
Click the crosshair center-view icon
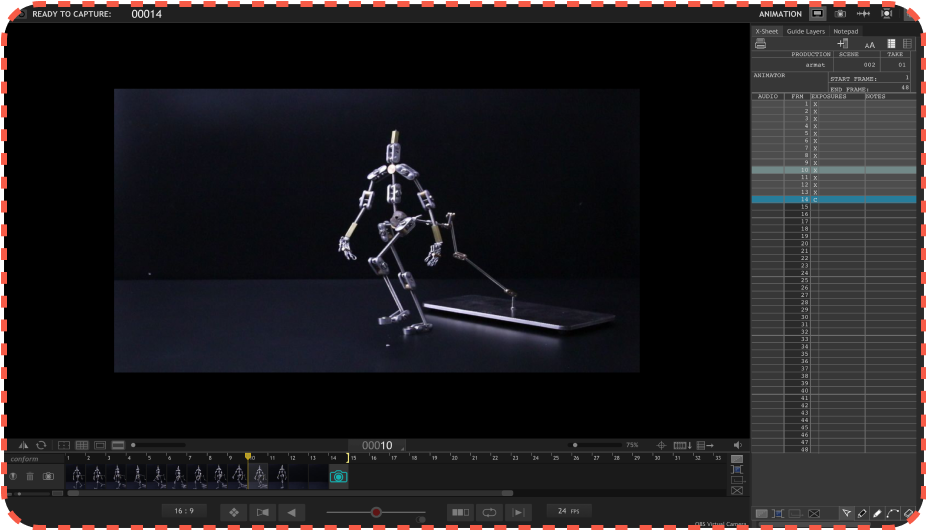coord(661,445)
